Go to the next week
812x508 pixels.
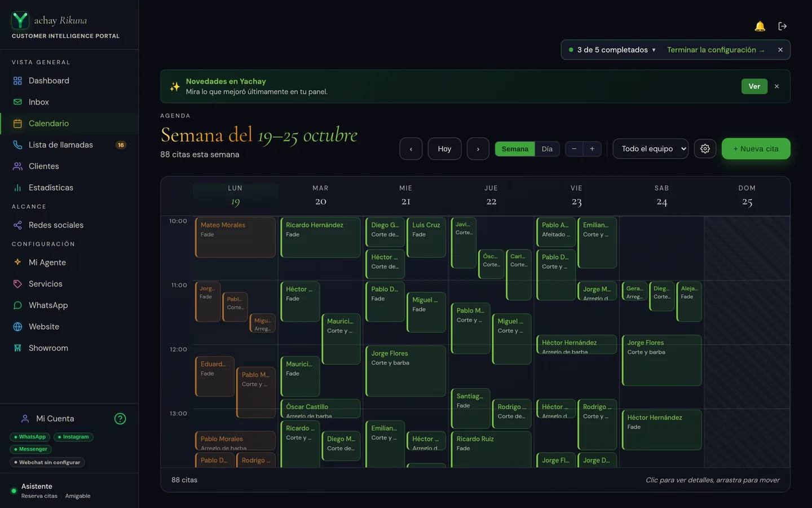478,149
